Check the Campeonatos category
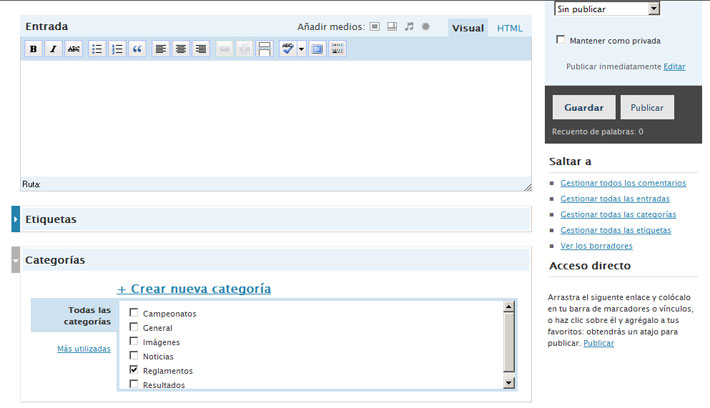 pos(134,312)
